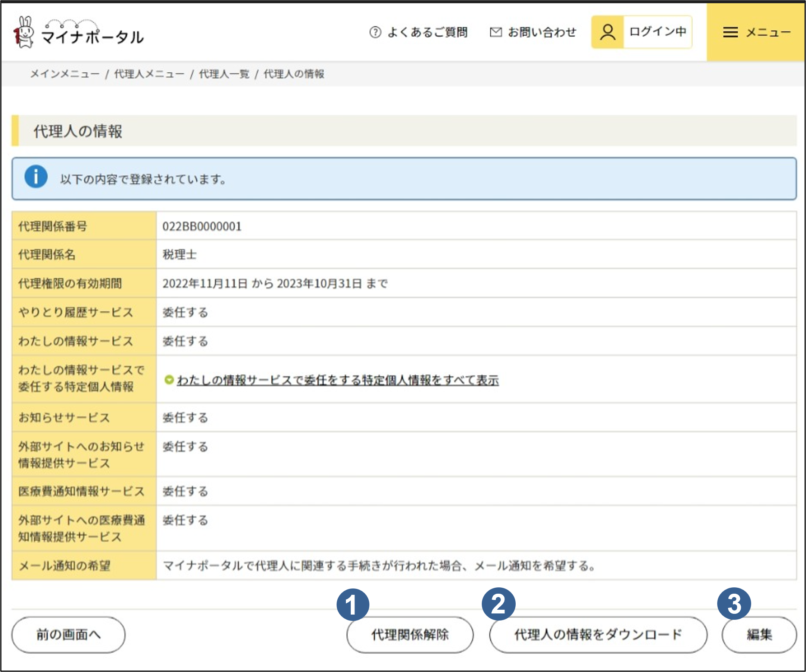
Task: Click わたしの情報サービス label cell
Action: coord(84,341)
